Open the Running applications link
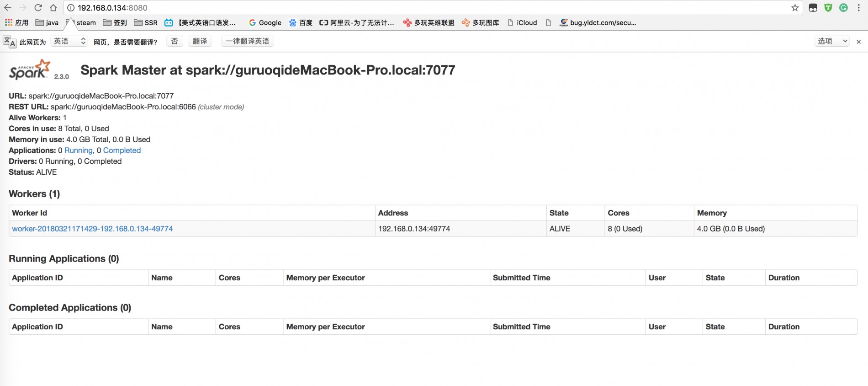The height and width of the screenshot is (386, 868). coord(79,150)
